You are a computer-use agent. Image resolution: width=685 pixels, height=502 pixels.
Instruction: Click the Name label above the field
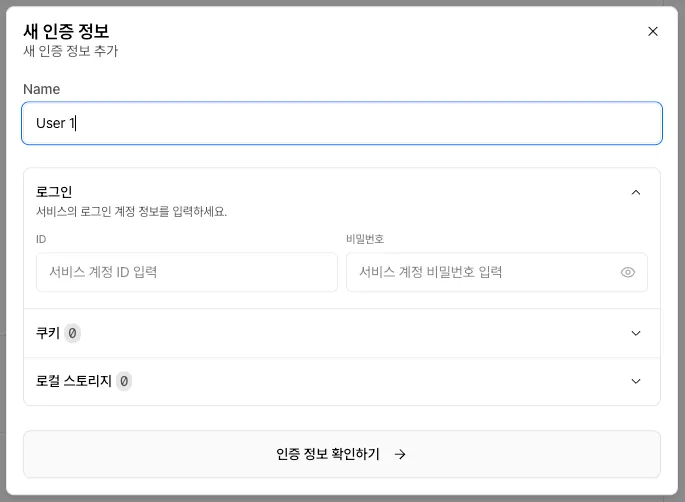click(41, 89)
